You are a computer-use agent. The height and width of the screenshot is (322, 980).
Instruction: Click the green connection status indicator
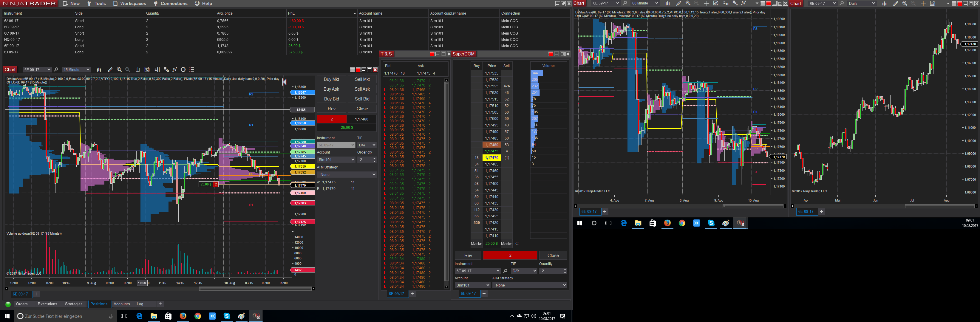coord(8,304)
